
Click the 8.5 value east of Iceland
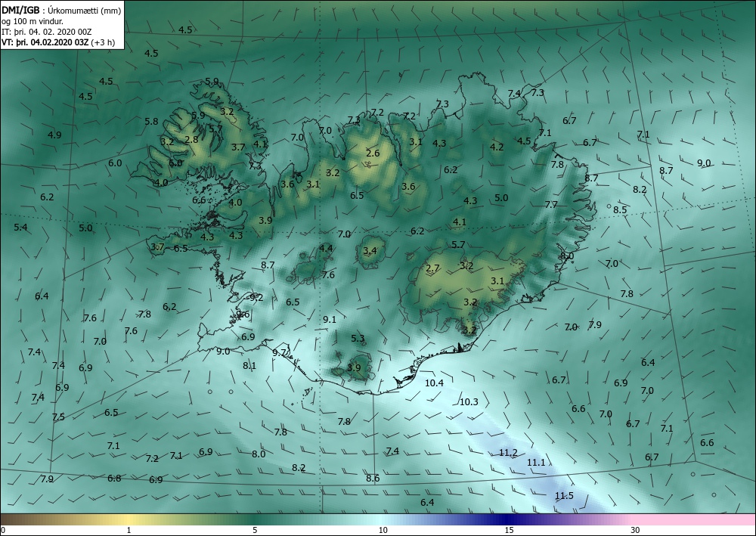(620, 209)
